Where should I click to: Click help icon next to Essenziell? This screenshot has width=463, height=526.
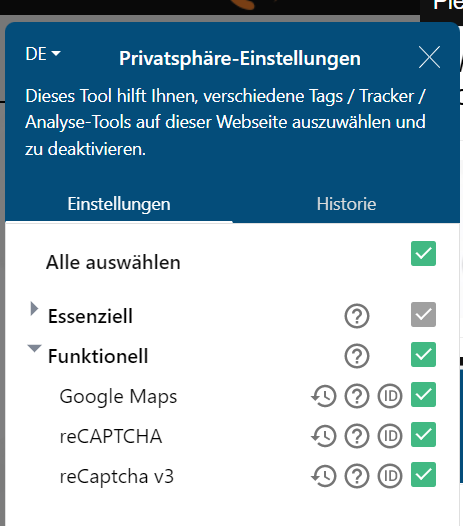click(357, 316)
